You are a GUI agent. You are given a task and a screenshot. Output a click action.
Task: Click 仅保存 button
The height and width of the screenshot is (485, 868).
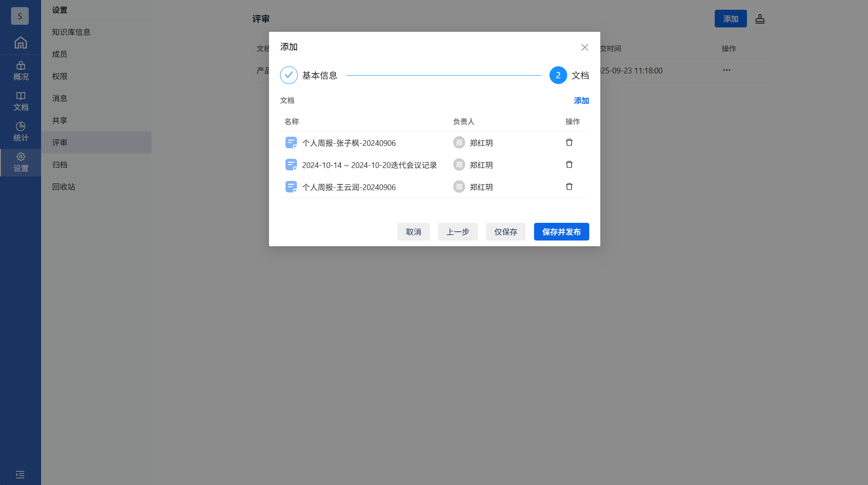click(x=505, y=232)
